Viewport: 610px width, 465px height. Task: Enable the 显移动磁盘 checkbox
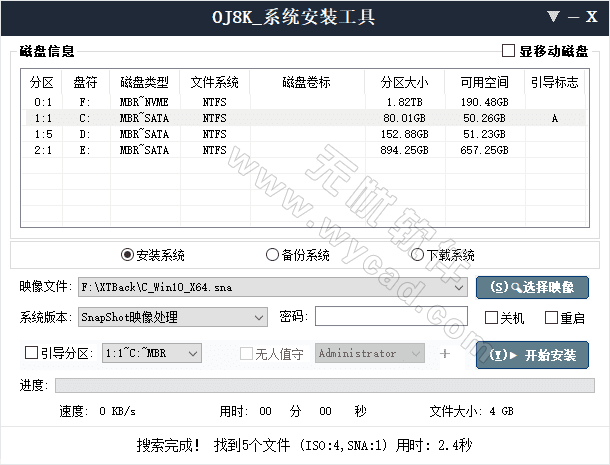(508, 51)
